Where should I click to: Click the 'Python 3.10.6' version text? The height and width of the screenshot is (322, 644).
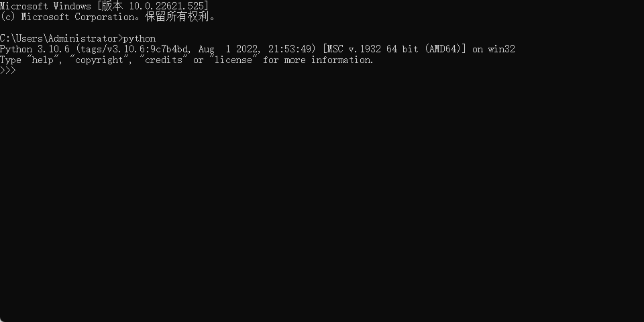(35, 49)
